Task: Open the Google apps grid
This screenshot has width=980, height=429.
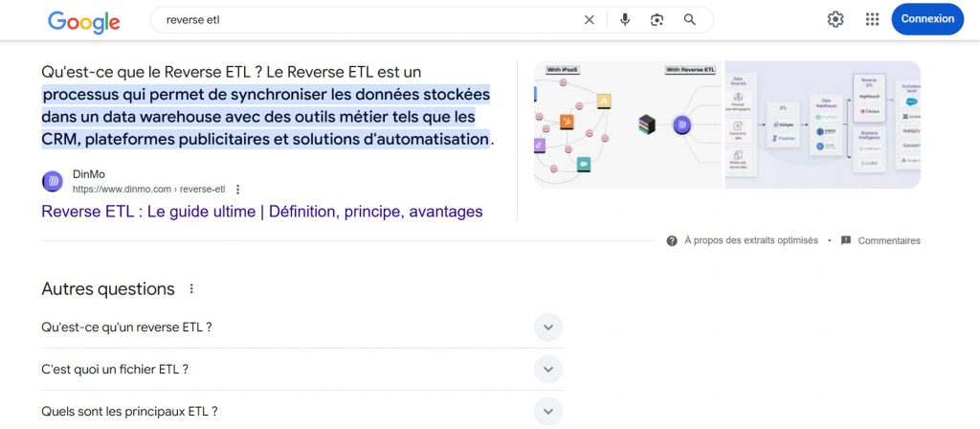Action: click(x=872, y=19)
